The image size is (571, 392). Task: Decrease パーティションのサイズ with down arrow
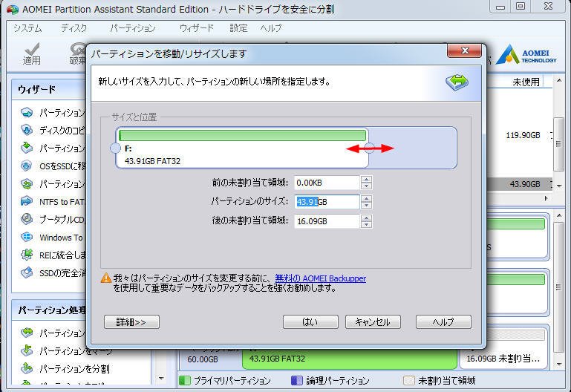366,206
